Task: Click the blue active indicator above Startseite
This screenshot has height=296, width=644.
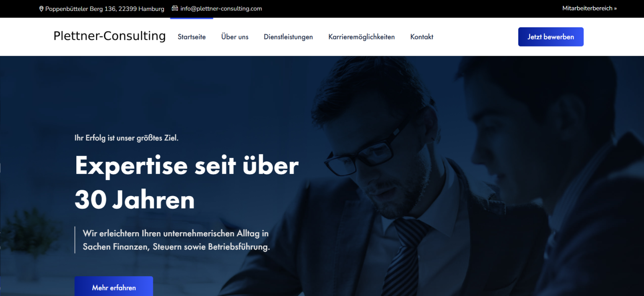Action: (192, 18)
